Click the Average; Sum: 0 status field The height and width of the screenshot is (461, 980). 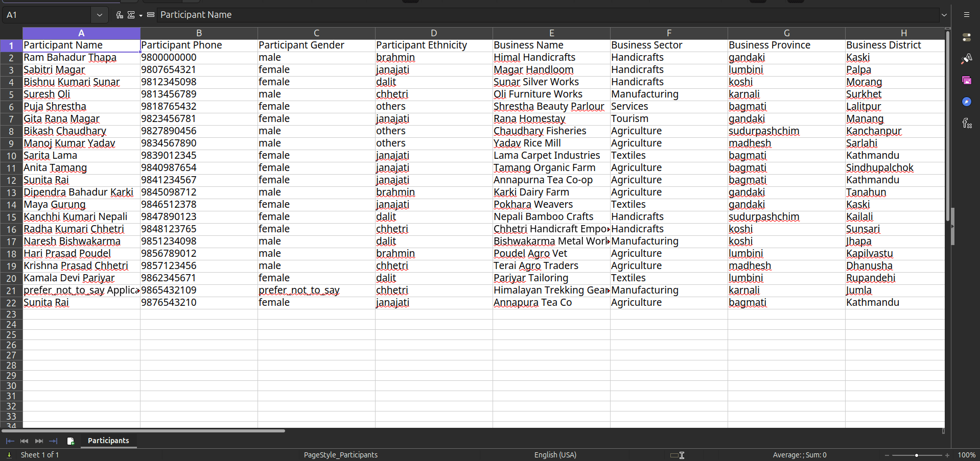coord(800,455)
